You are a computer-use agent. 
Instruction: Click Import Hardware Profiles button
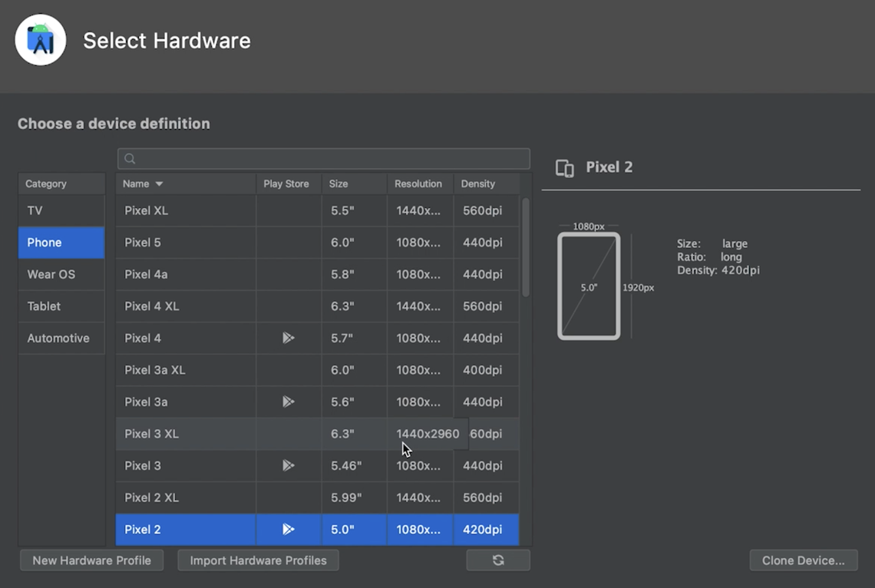(x=259, y=560)
